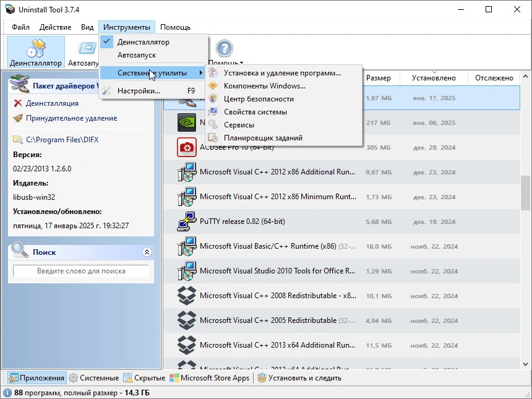Image resolution: width=532 pixels, height=399 pixels.
Task: Sort by the Отслежено column header
Action: coord(494,78)
